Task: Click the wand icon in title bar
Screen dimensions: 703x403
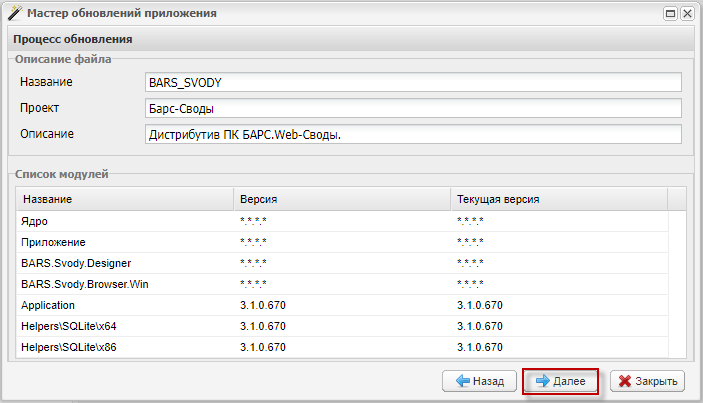Action: tap(14, 14)
